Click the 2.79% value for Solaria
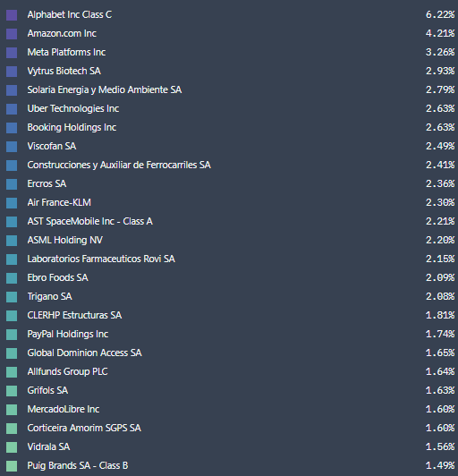The width and height of the screenshot is (458, 476). click(x=440, y=89)
